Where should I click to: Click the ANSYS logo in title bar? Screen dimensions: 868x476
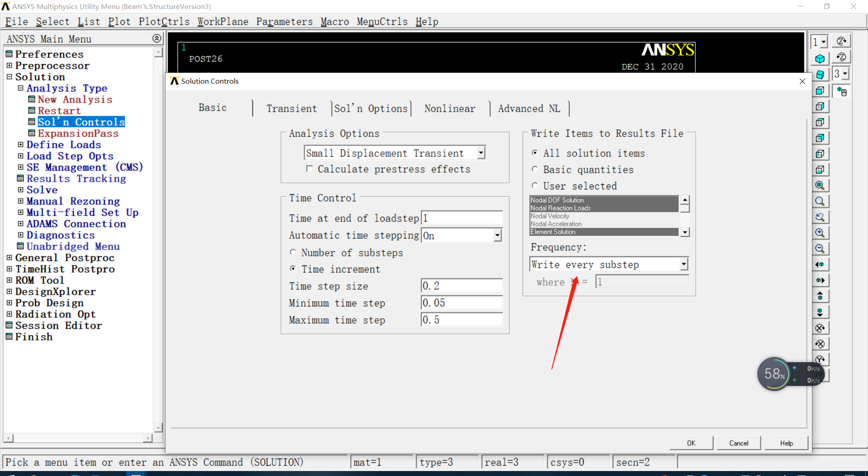(5, 6)
